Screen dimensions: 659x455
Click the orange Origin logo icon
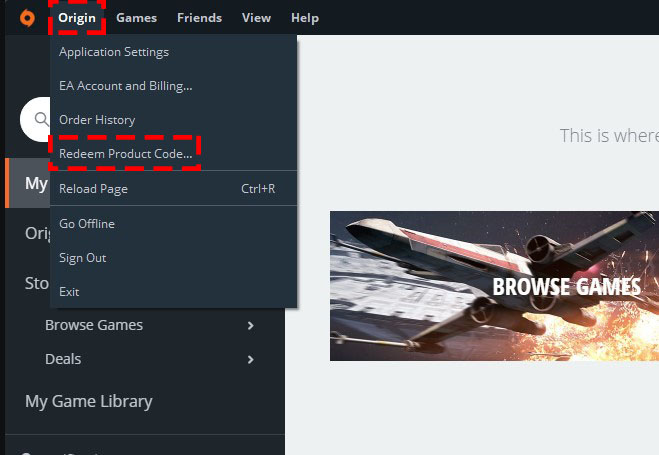click(27, 18)
